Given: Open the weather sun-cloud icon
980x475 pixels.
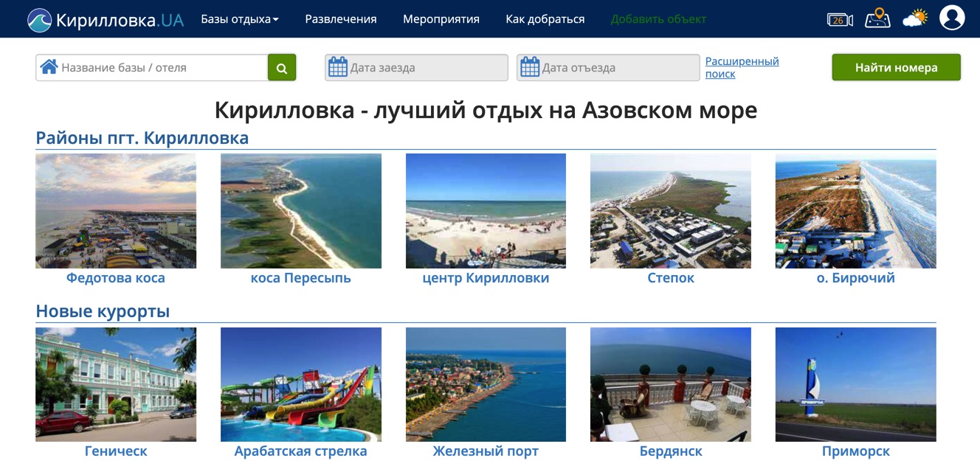Looking at the screenshot, I should point(915,18).
